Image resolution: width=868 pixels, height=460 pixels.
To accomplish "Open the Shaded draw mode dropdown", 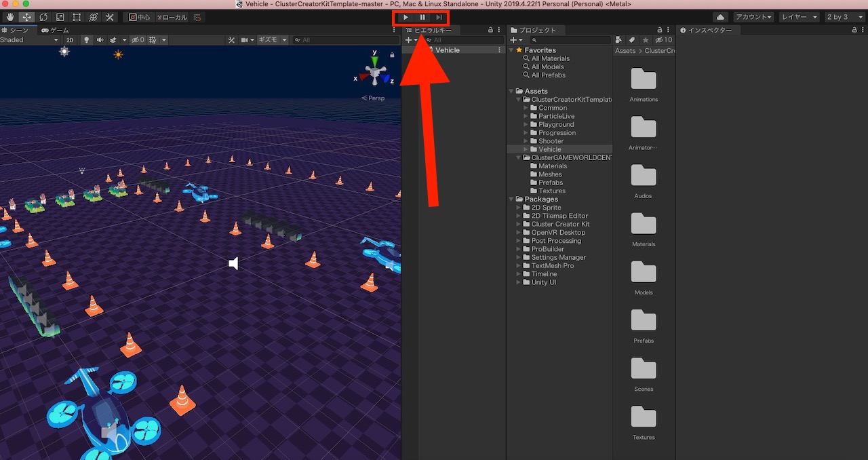I will pyautogui.click(x=27, y=39).
